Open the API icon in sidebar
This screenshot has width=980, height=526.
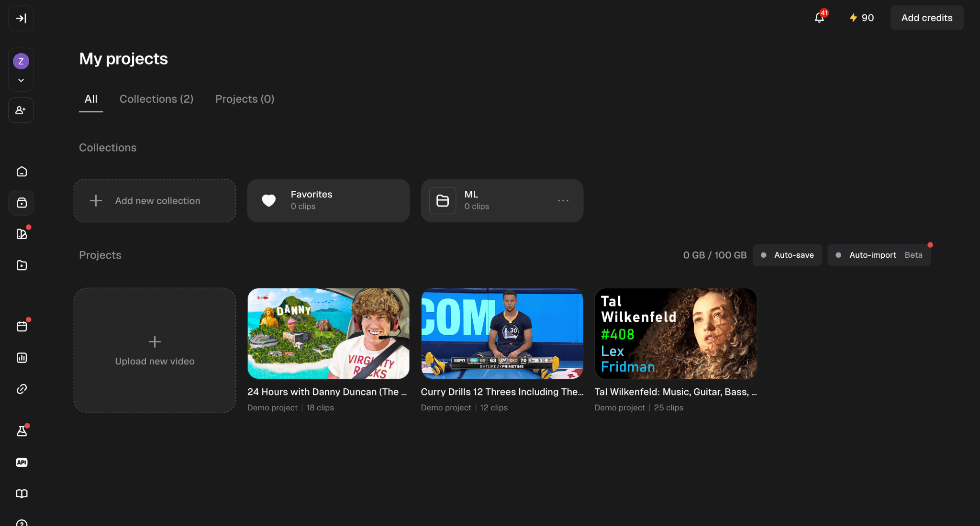(22, 462)
